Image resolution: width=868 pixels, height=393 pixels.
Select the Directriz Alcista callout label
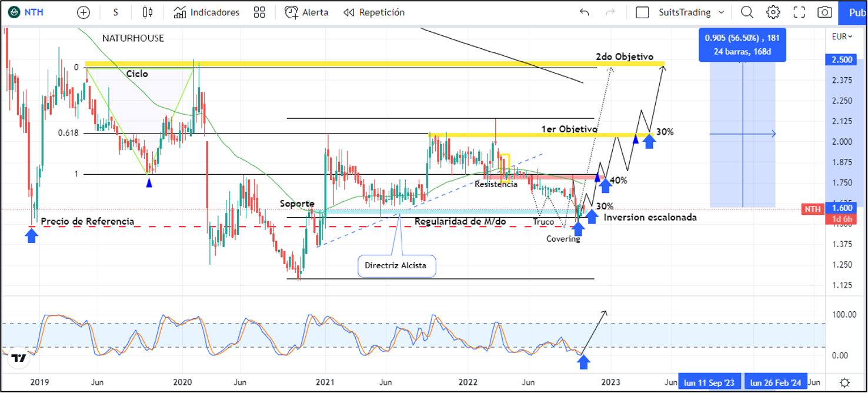click(396, 266)
